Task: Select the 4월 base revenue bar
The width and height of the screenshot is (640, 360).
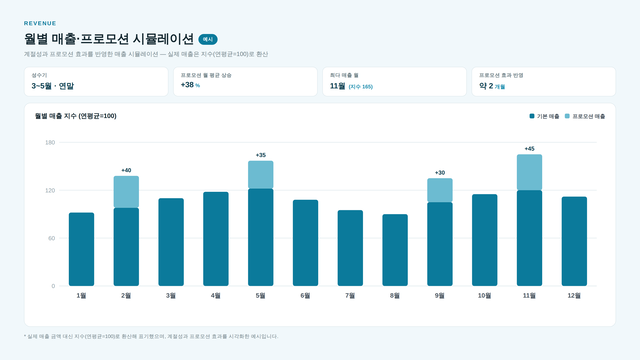Action: (216, 239)
